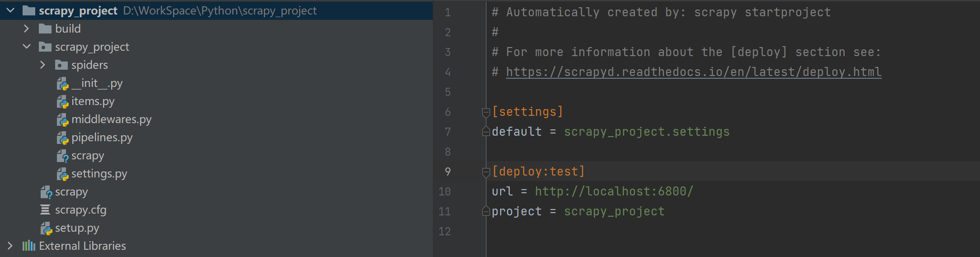Image resolution: width=980 pixels, height=257 pixels.
Task: Click fold end marker on default line
Action: (x=486, y=132)
